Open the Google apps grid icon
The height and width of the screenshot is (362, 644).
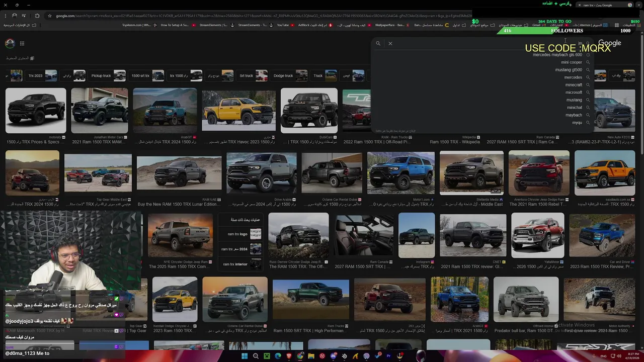coord(22,43)
